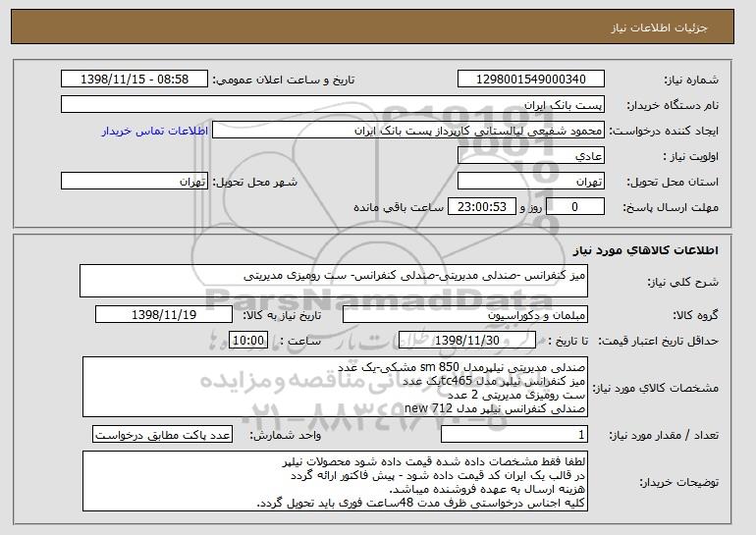Click the priority field 'عادی'
The image size is (756, 535).
pyautogui.click(x=531, y=156)
